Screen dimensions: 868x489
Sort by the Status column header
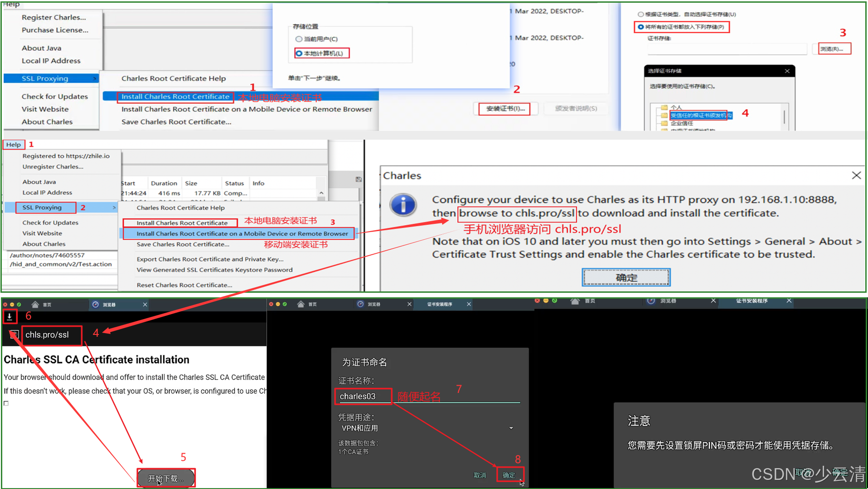[234, 184]
